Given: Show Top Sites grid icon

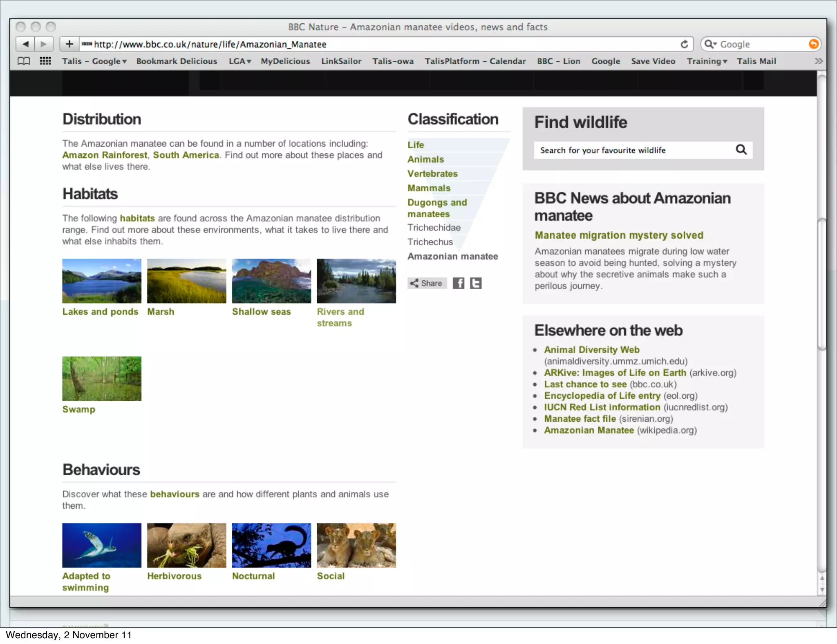Looking at the screenshot, I should coord(45,61).
